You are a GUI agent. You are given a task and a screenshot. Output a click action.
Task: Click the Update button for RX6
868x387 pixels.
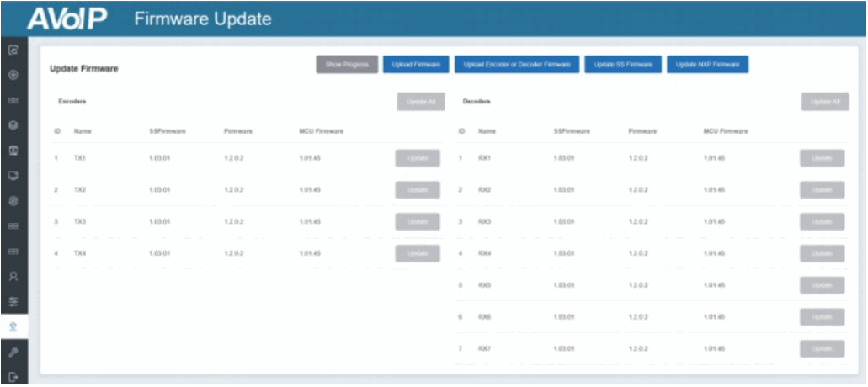click(822, 317)
